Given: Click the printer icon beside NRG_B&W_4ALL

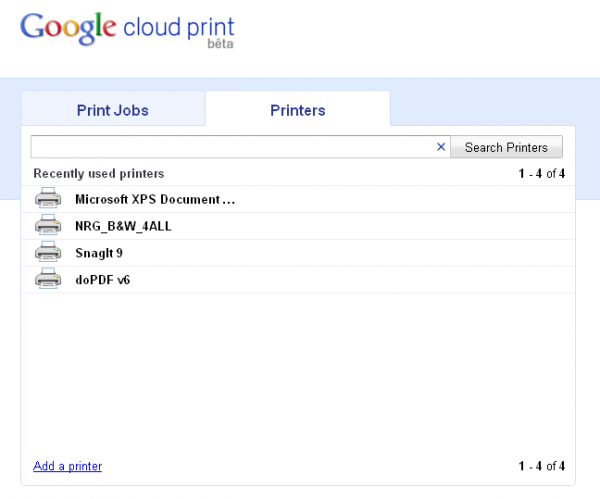Looking at the screenshot, I should point(48,226).
